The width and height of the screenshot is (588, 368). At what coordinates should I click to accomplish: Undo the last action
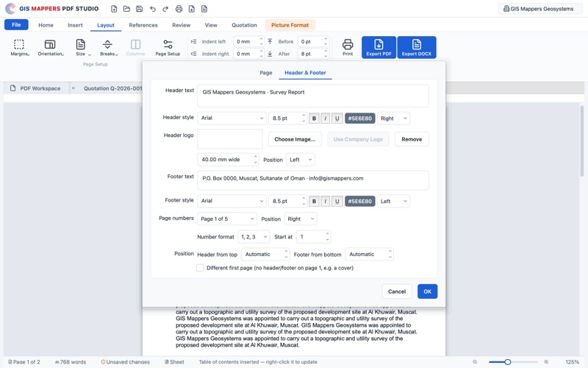(153, 9)
